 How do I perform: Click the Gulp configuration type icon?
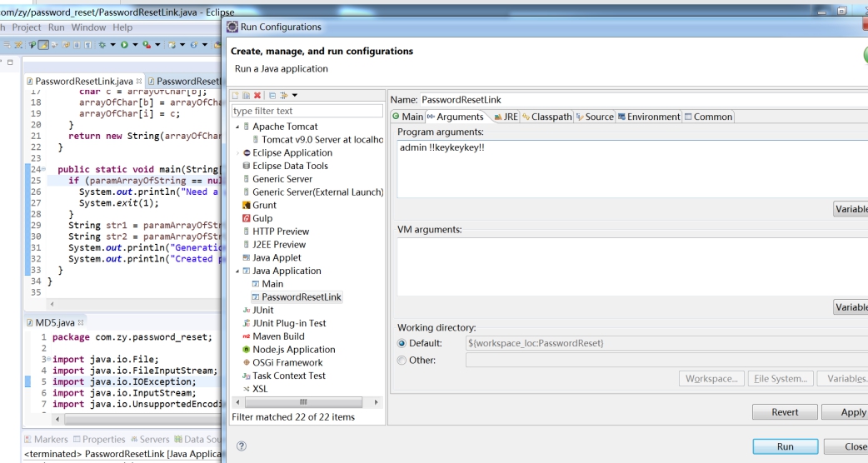click(247, 218)
